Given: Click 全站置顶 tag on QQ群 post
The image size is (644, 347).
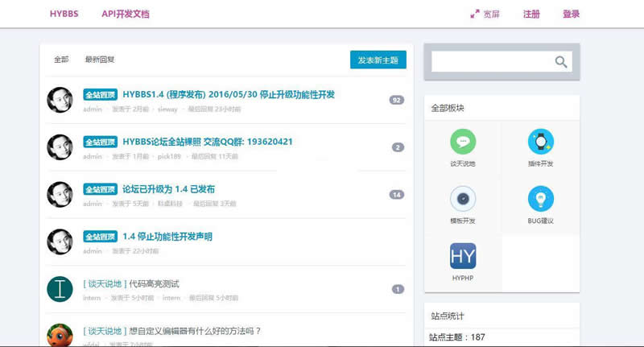Looking at the screenshot, I should [x=100, y=142].
